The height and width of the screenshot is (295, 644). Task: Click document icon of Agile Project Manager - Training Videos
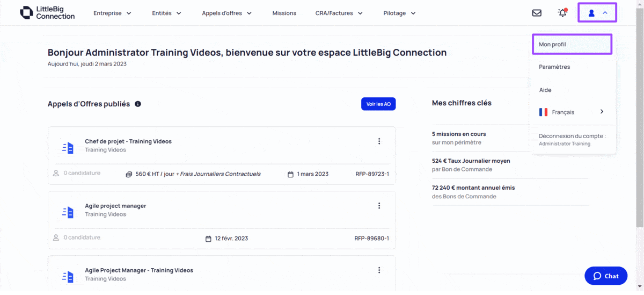point(68,277)
